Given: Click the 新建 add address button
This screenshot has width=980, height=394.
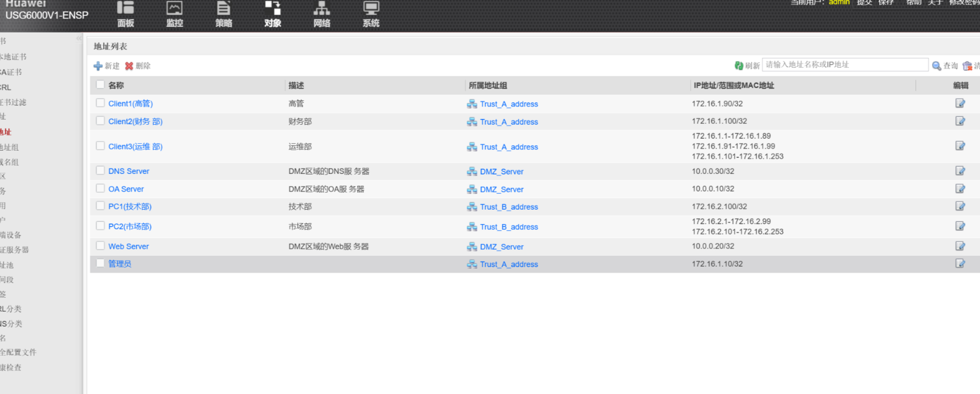Looking at the screenshot, I should point(107,66).
